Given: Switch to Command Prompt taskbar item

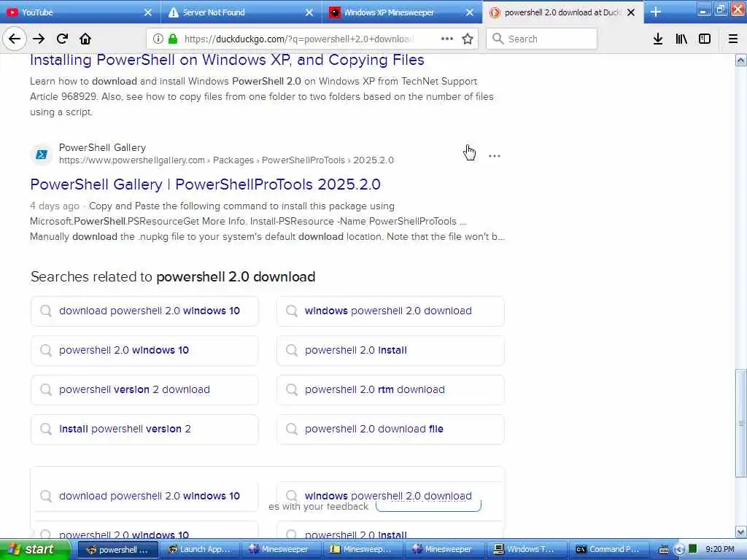Looking at the screenshot, I should [x=609, y=550].
